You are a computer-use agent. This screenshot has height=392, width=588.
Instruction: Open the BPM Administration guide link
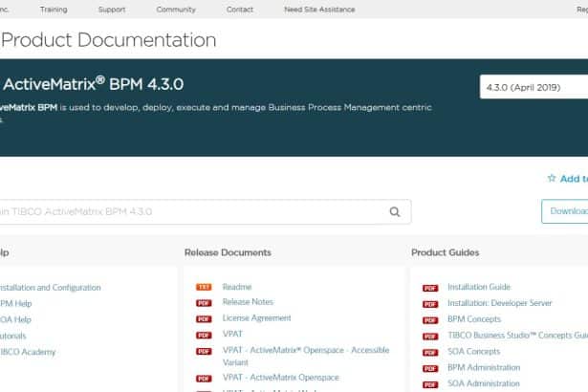point(484,367)
